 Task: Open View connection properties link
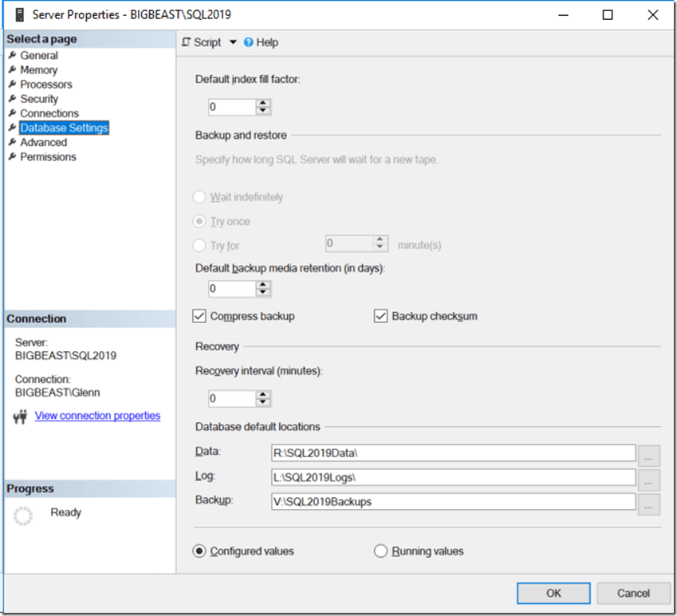97,416
